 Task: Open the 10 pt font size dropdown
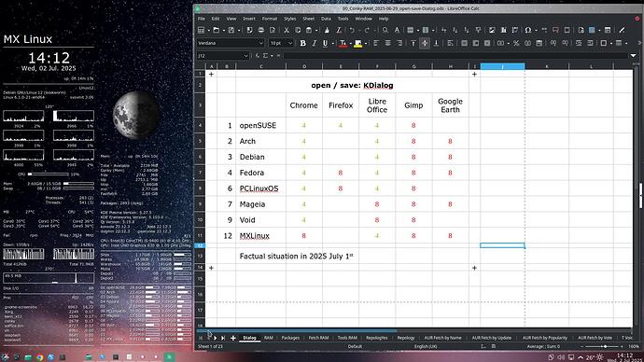tap(290, 43)
